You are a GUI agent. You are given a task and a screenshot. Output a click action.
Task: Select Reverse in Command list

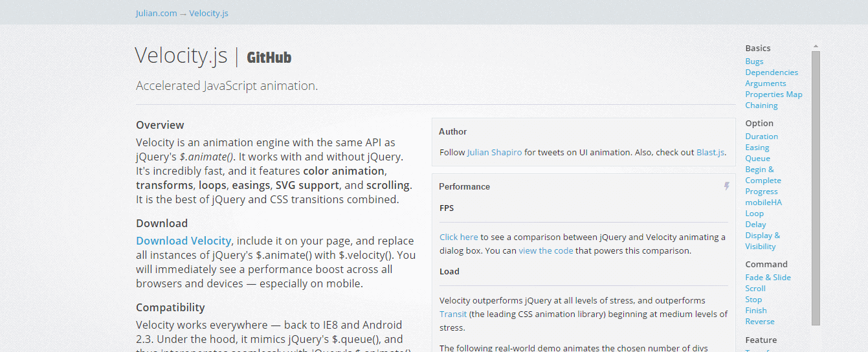(x=759, y=322)
